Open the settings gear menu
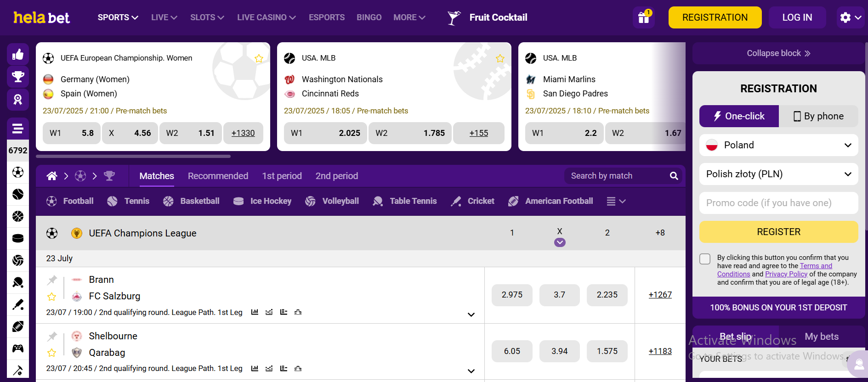 (850, 17)
